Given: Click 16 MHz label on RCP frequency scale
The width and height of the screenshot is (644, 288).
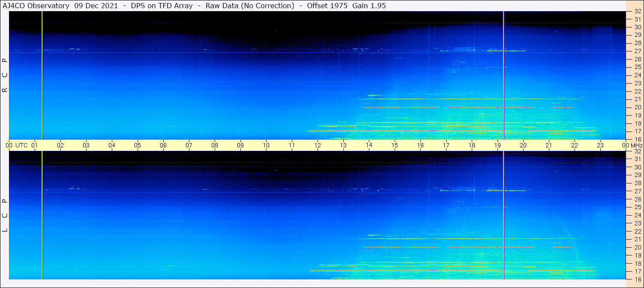Looking at the screenshot, I should (638, 139).
